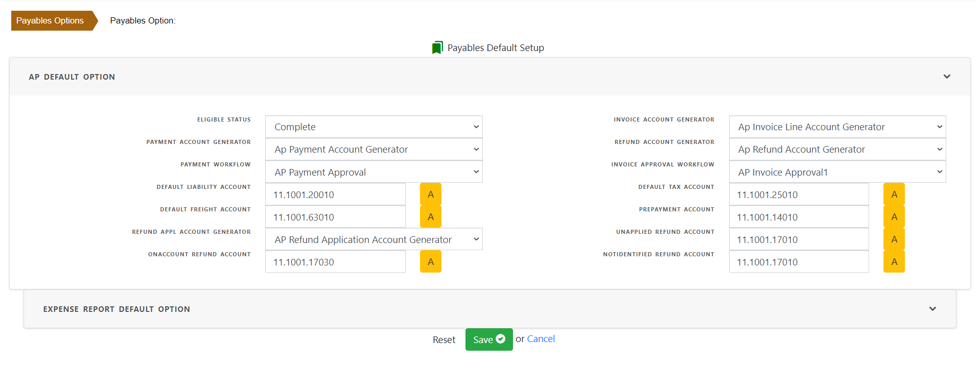The height and width of the screenshot is (389, 980).
Task: Click the A button for Unapplied Refund Account
Action: click(x=894, y=239)
